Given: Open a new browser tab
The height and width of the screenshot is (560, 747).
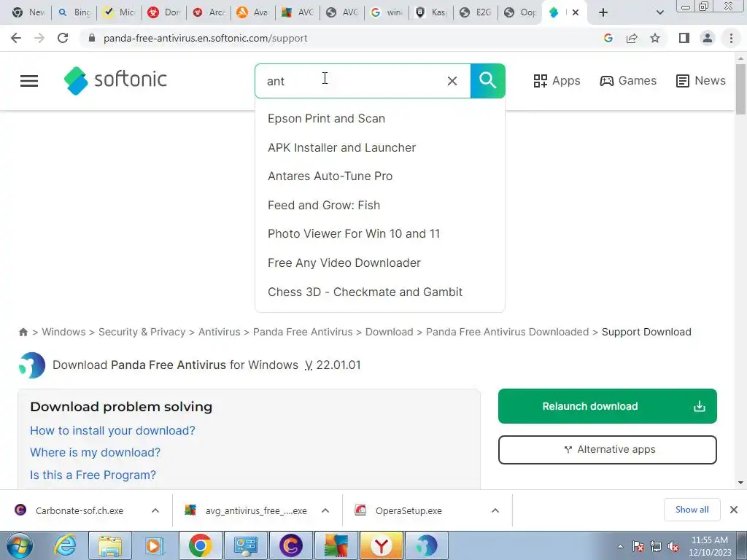Looking at the screenshot, I should (x=603, y=12).
